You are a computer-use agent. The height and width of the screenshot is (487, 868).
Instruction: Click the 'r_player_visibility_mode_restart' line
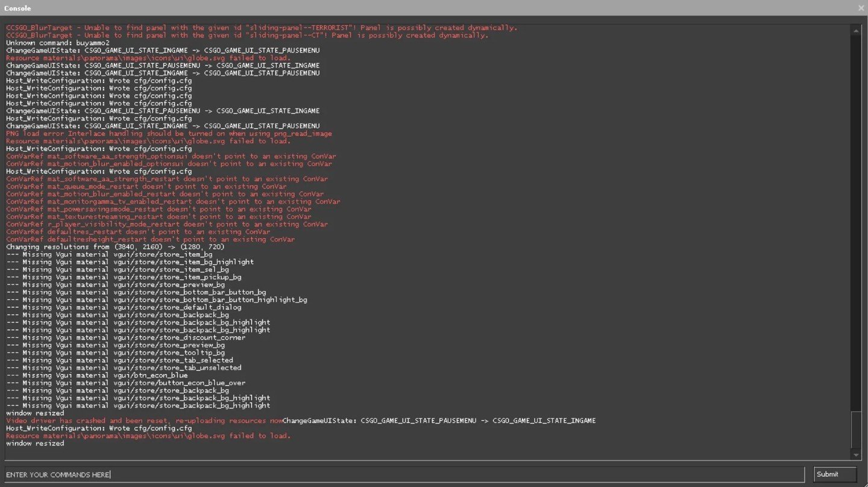click(167, 224)
